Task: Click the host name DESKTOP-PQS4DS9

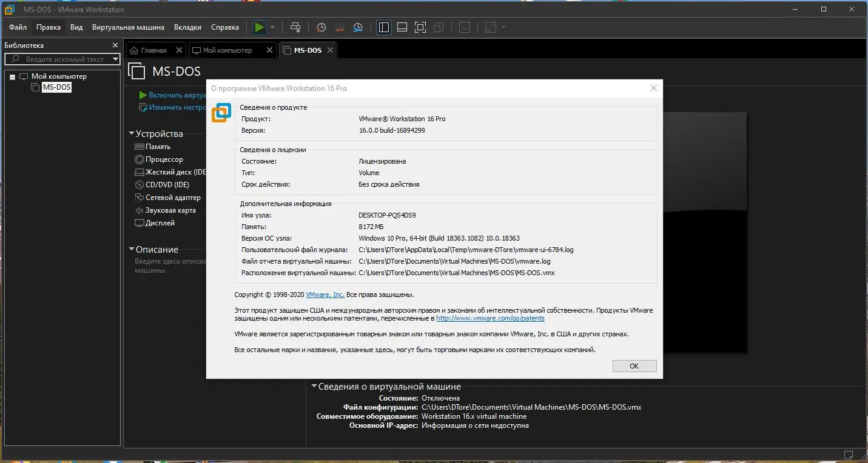Action: pyautogui.click(x=387, y=215)
